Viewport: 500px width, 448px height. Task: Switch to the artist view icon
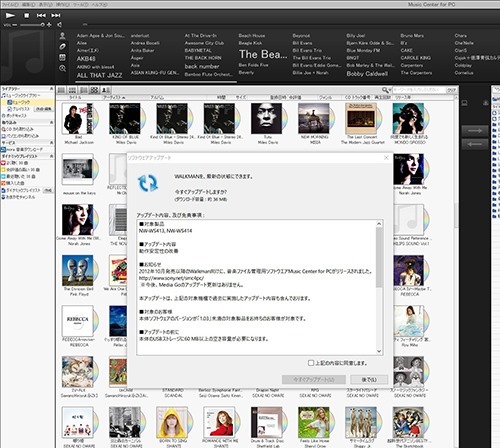pyautogui.click(x=105, y=90)
